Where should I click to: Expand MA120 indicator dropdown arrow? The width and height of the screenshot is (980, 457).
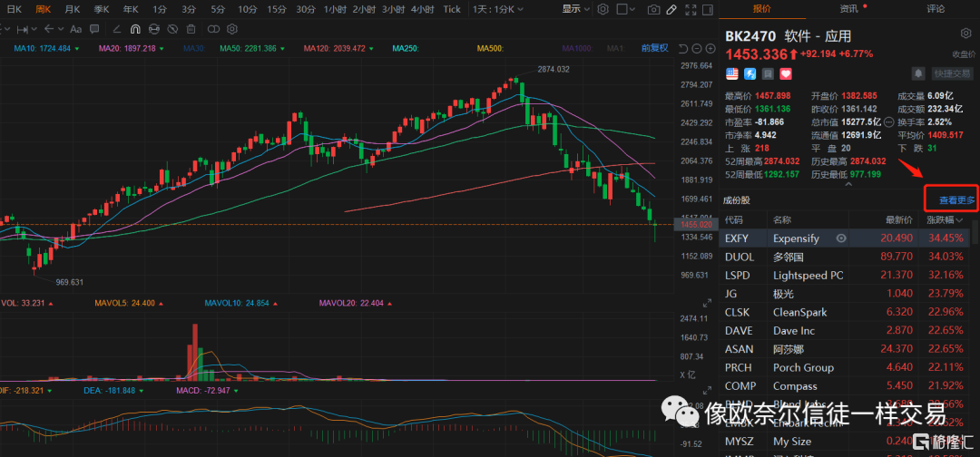click(x=371, y=48)
